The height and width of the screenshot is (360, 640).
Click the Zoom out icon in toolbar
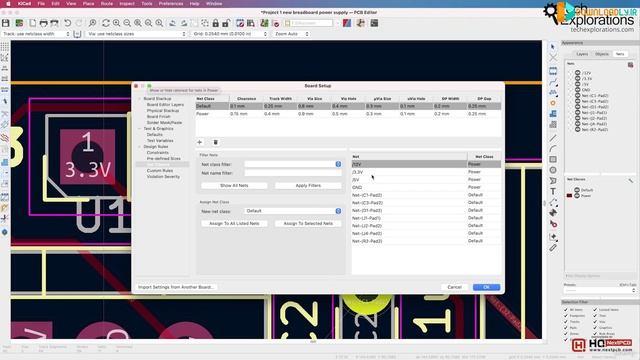(127, 23)
